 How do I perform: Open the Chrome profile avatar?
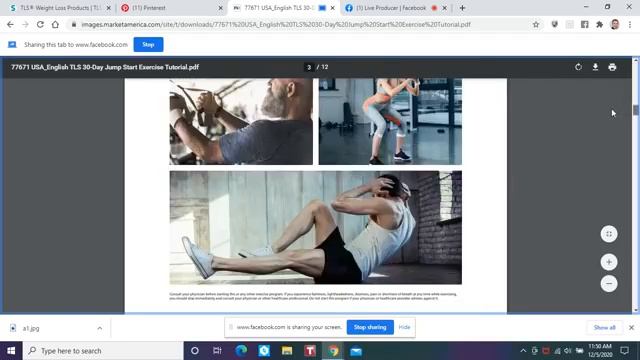click(x=615, y=24)
